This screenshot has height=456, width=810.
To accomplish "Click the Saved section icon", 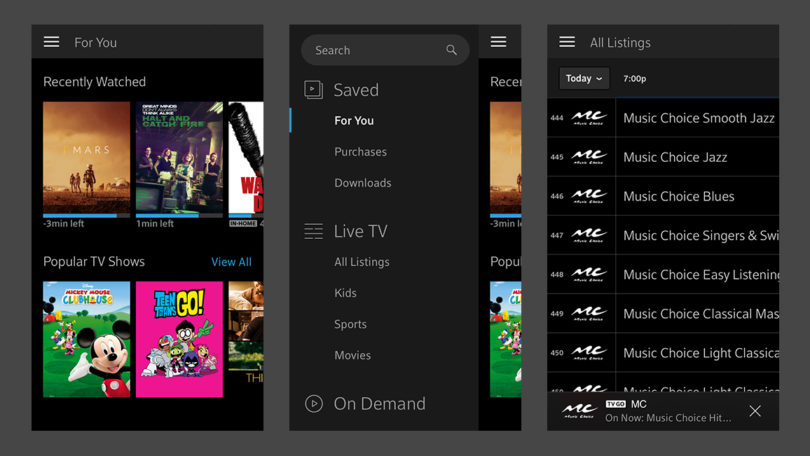I will coord(313,89).
